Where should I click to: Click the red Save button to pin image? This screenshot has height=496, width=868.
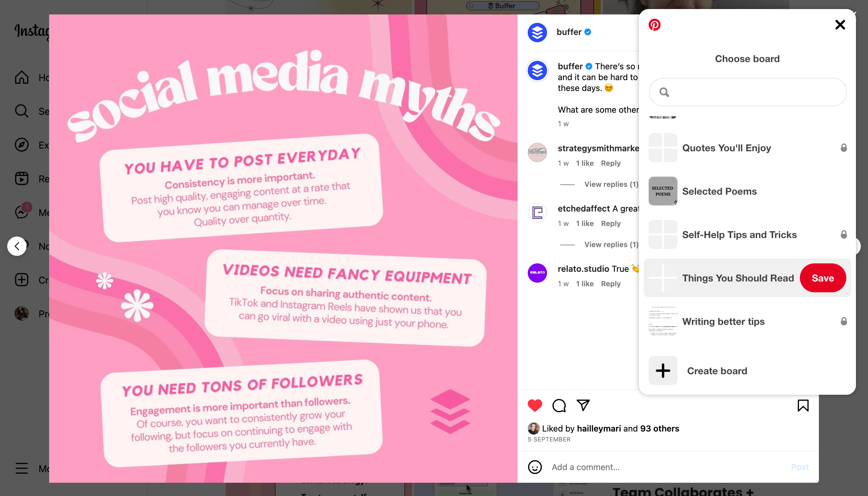pos(823,278)
